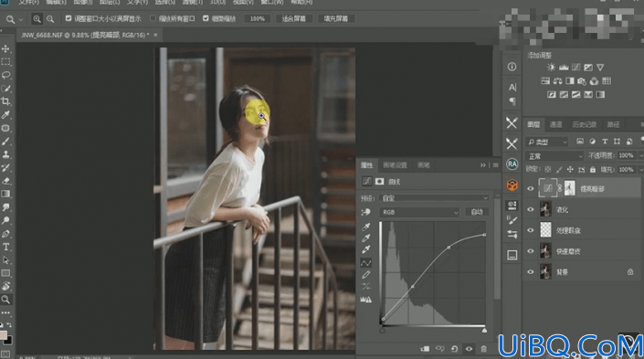Add a Brightness/Contrast adjustment
This screenshot has height=359, width=644.
pyautogui.click(x=551, y=67)
